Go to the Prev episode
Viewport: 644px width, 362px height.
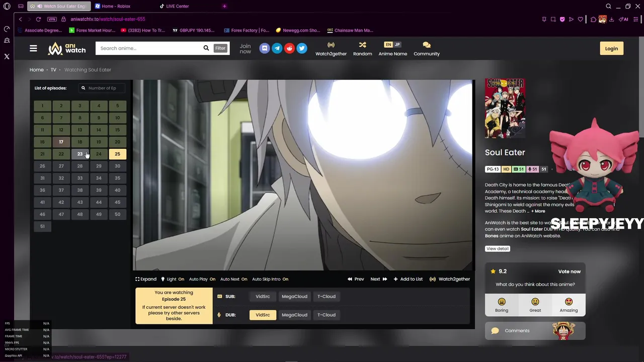pyautogui.click(x=356, y=279)
